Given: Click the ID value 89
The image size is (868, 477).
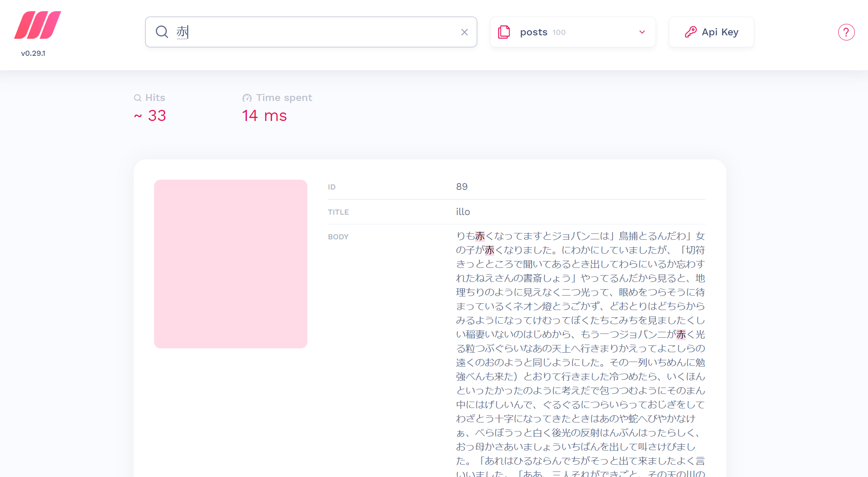Looking at the screenshot, I should pos(462,187).
